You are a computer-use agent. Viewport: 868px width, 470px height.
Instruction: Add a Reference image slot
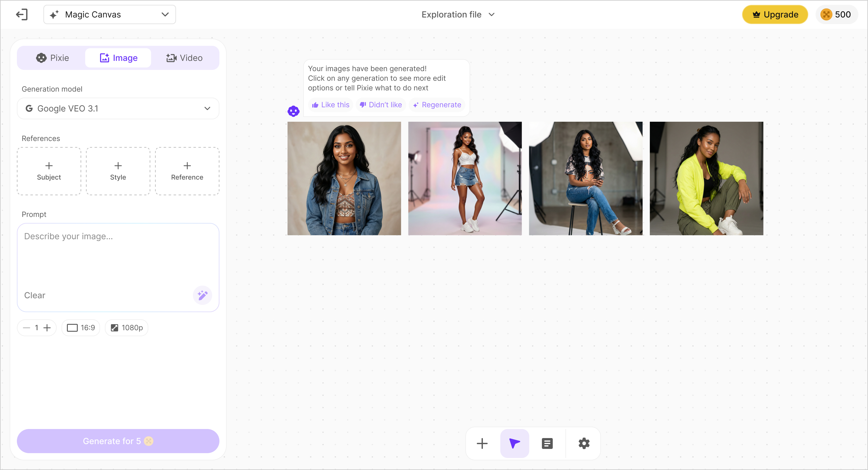click(x=187, y=171)
